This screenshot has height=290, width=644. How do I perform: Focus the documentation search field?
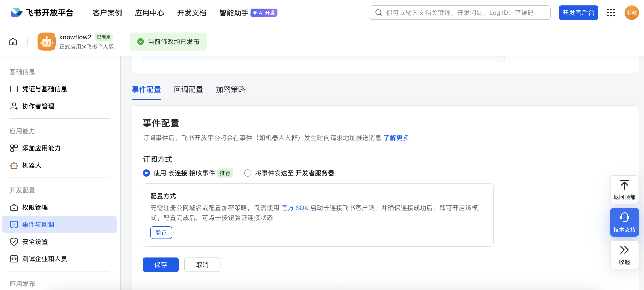460,13
